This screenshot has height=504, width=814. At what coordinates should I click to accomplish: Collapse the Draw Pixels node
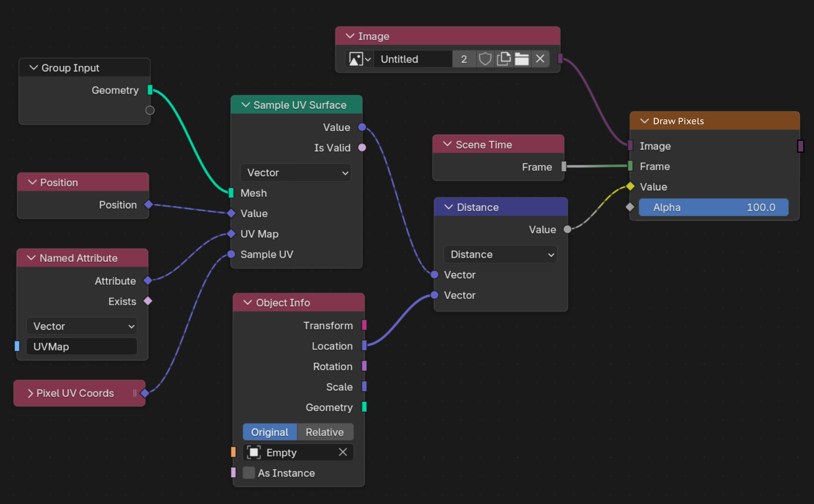(x=645, y=121)
